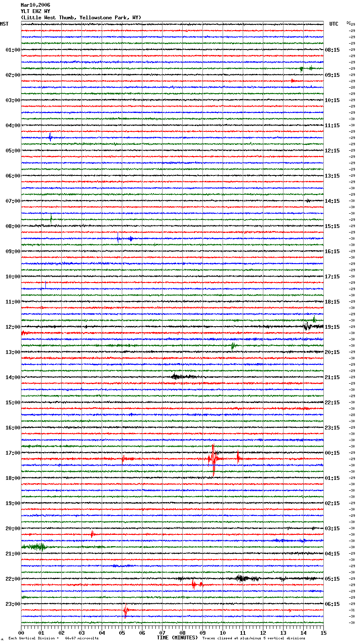Click the blue spike below the 04:00 MST row
Image resolution: width=357 pixels, height=644 pixels.
(x=50, y=137)
